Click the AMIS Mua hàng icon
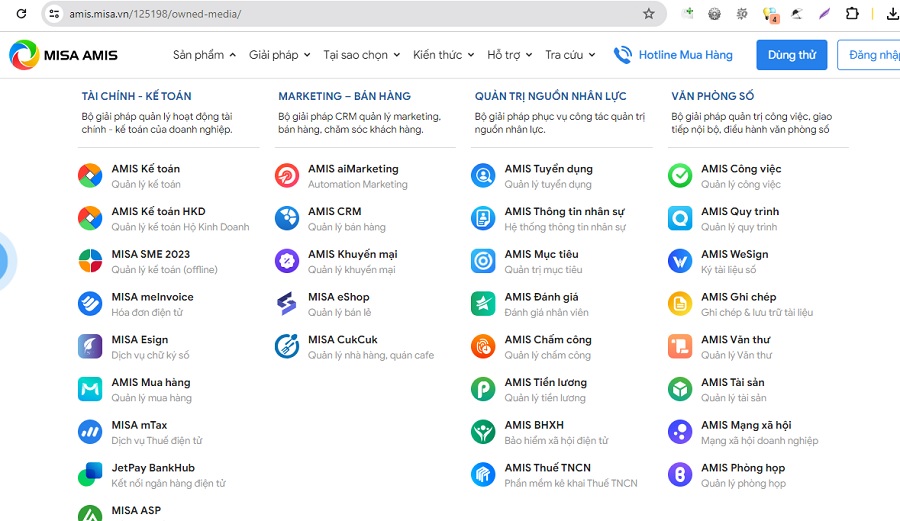 pos(90,389)
